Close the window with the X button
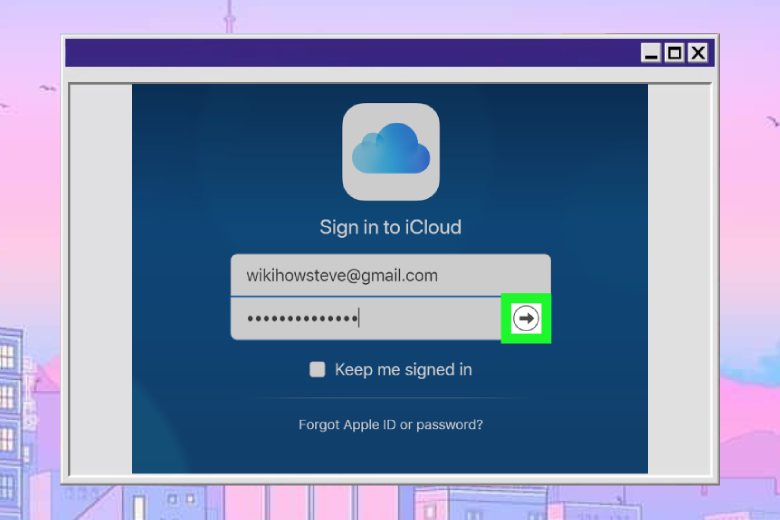 698,53
